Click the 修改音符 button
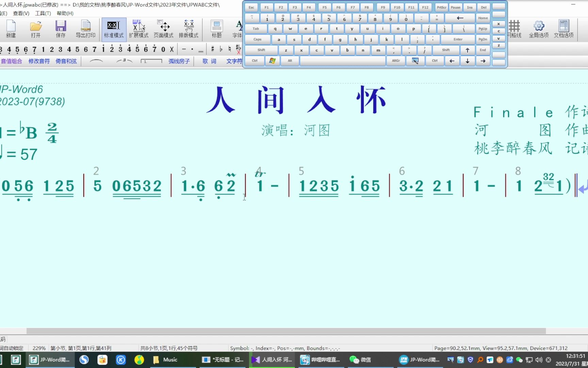Screen dimensions: 588x368 click(x=39, y=61)
